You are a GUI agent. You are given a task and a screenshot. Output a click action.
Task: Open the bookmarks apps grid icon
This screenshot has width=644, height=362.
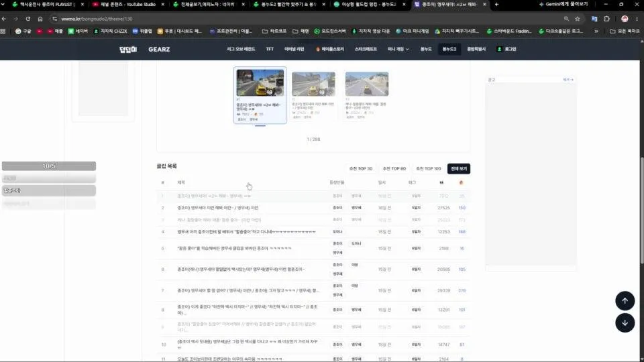pyautogui.click(x=3, y=32)
